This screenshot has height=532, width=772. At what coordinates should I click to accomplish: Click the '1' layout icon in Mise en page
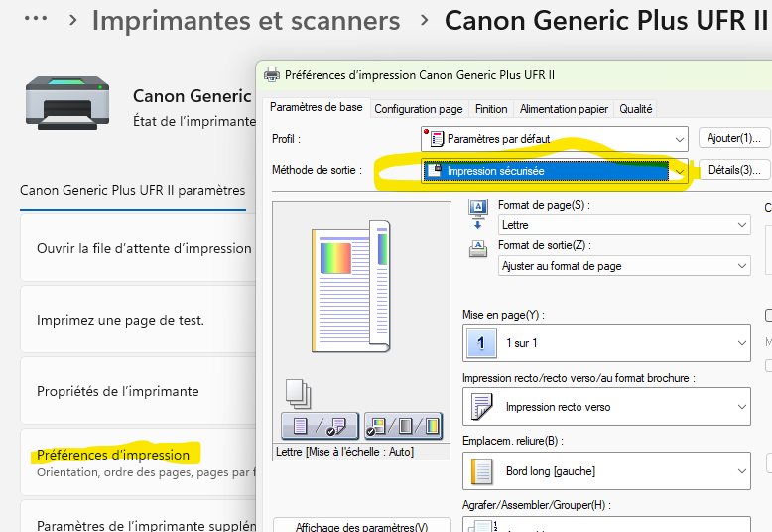pyautogui.click(x=481, y=342)
